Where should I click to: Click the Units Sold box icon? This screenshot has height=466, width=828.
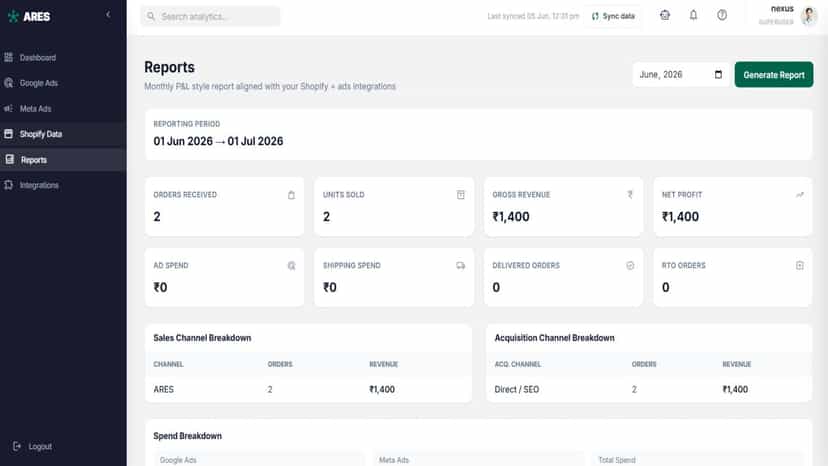(x=460, y=195)
